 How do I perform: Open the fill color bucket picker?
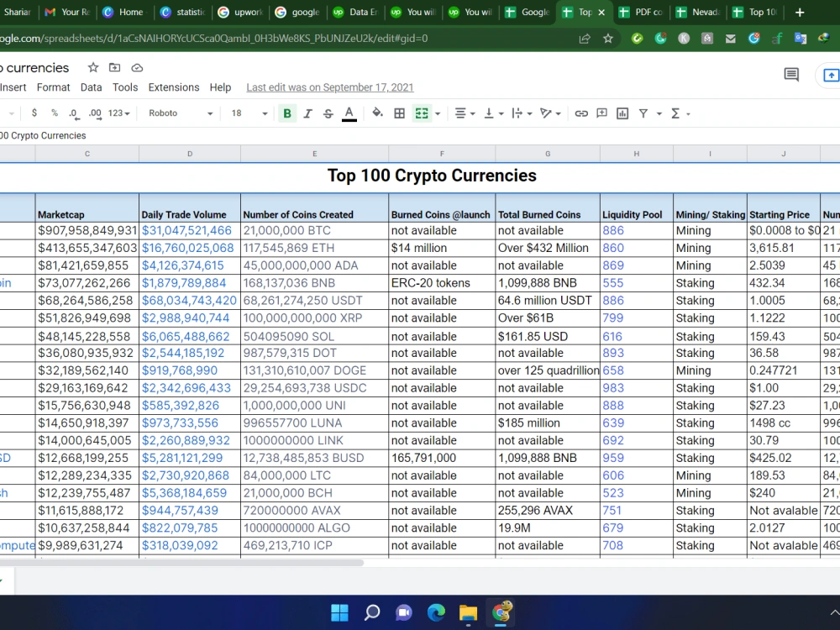coord(378,113)
